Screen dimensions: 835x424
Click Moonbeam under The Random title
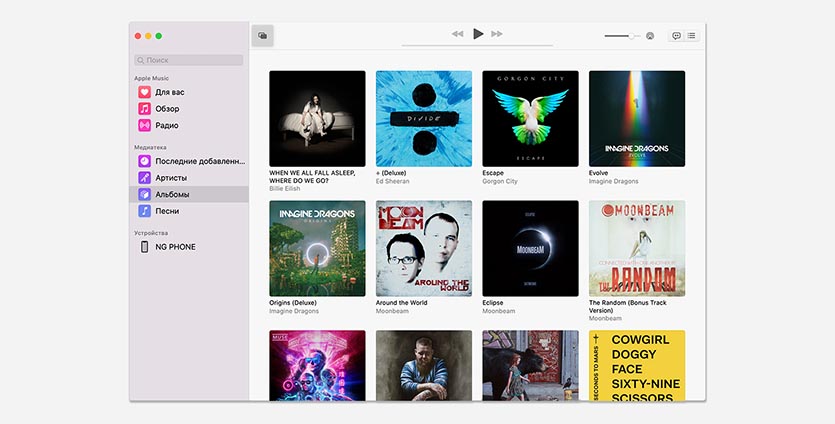click(605, 318)
